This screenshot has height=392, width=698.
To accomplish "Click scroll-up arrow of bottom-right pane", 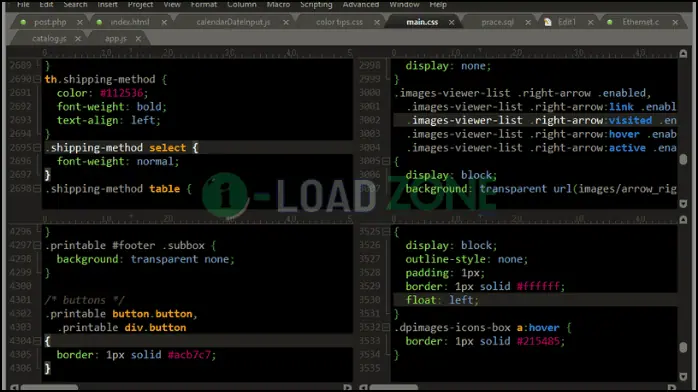I will click(683, 220).
